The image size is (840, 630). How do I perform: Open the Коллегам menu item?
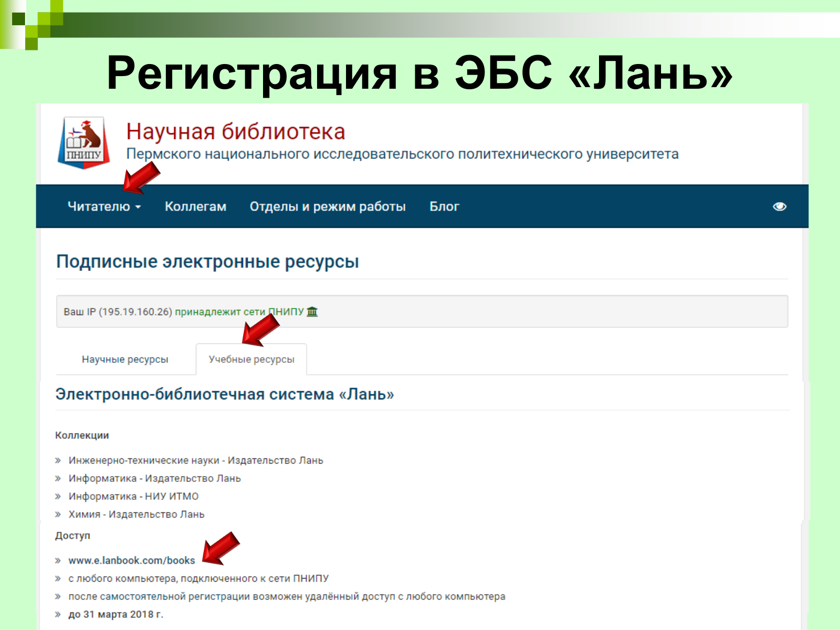(196, 206)
